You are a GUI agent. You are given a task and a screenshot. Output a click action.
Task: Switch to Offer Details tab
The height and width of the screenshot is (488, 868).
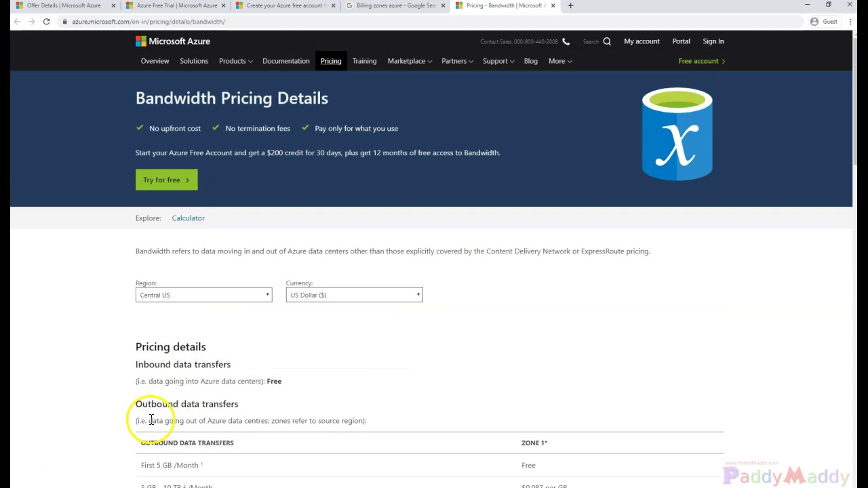[x=63, y=5]
